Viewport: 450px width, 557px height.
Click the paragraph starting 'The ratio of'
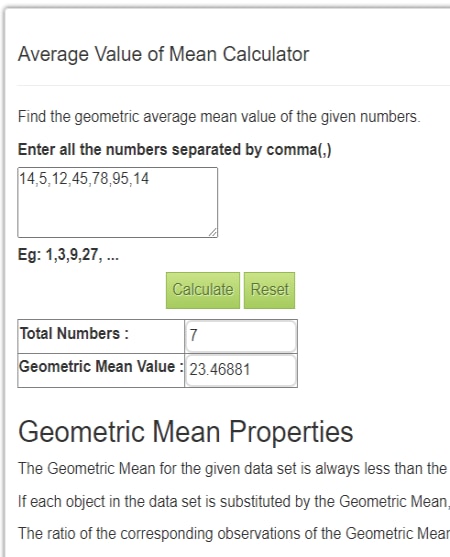click(234, 534)
